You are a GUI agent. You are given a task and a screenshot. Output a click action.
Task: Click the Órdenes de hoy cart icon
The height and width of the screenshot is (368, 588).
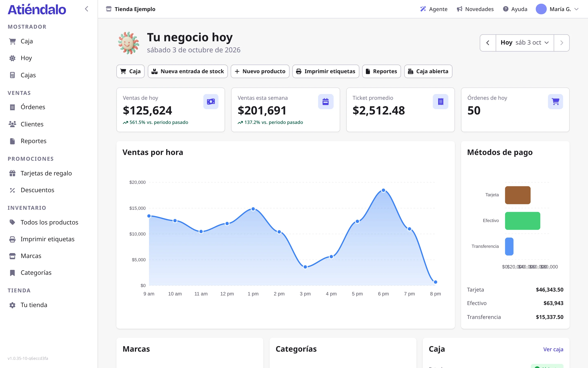(556, 101)
